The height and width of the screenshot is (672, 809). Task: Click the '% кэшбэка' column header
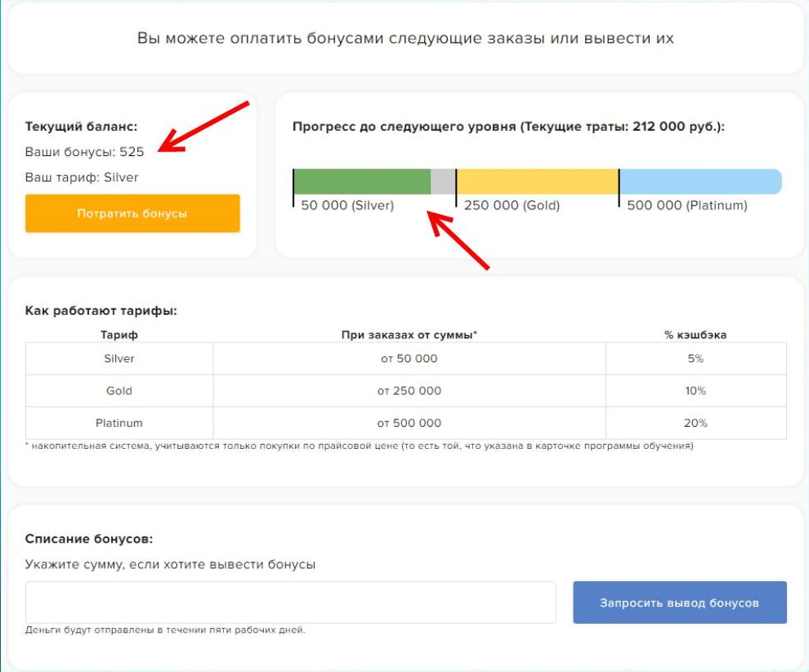(695, 335)
